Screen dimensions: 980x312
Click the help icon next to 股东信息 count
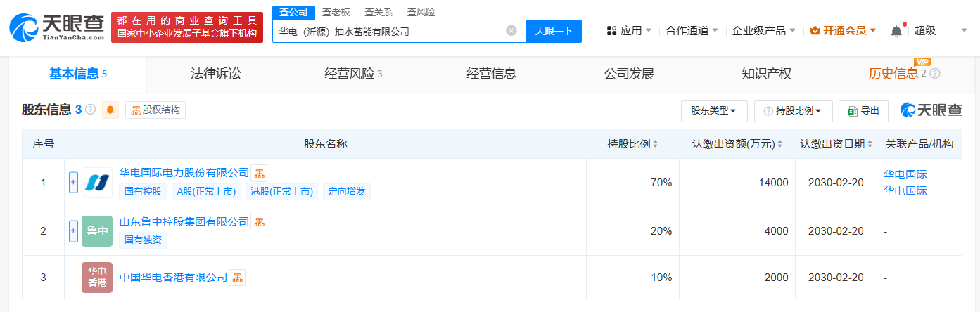click(91, 110)
